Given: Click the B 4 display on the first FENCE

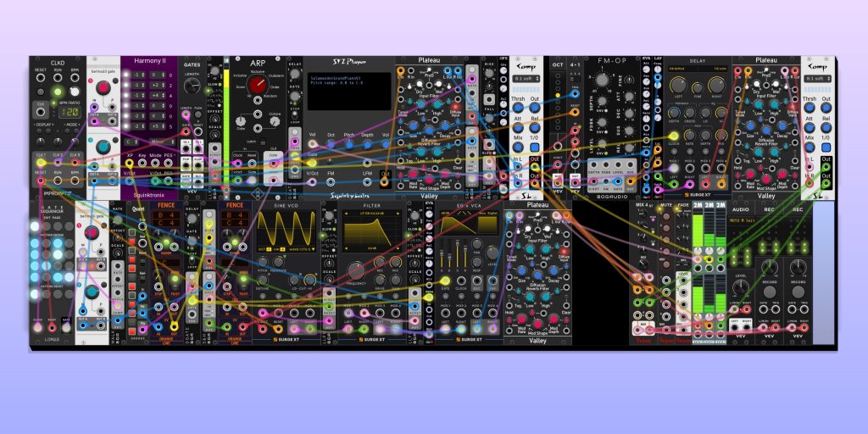Looking at the screenshot, I should tap(166, 215).
